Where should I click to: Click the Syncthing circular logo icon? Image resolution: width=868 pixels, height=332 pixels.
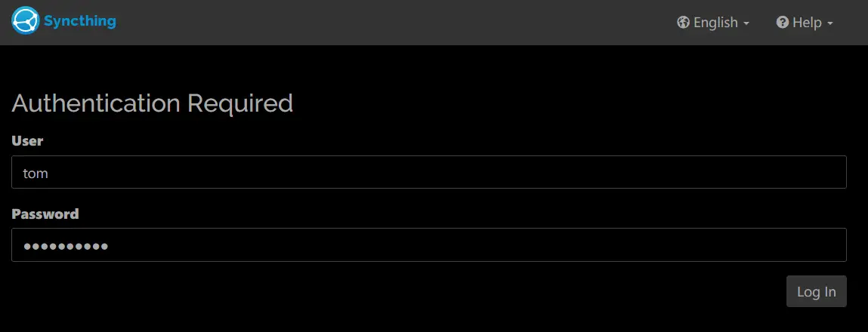click(26, 20)
